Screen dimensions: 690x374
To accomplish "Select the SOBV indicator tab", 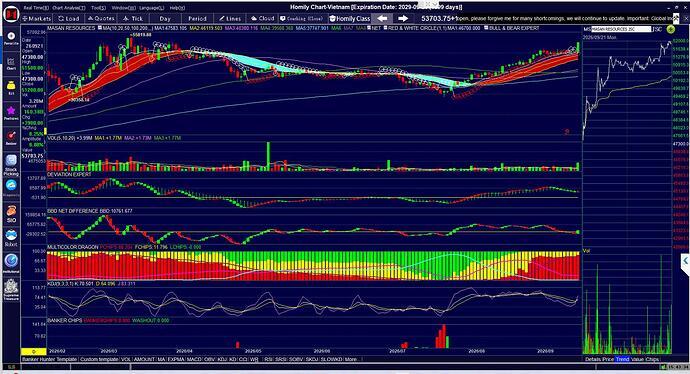I will pos(296,359).
